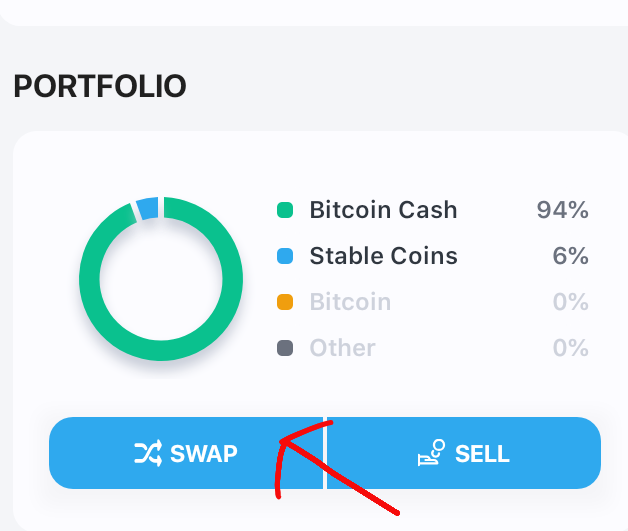Click the 94% value for Bitcoin Cash
The image size is (628, 531).
[562, 210]
